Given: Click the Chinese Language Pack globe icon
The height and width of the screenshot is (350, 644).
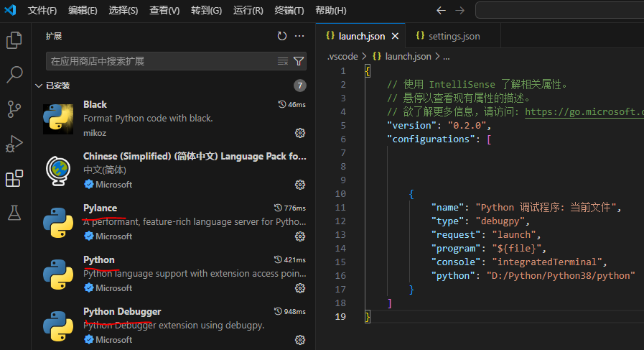Looking at the screenshot, I should [x=58, y=171].
